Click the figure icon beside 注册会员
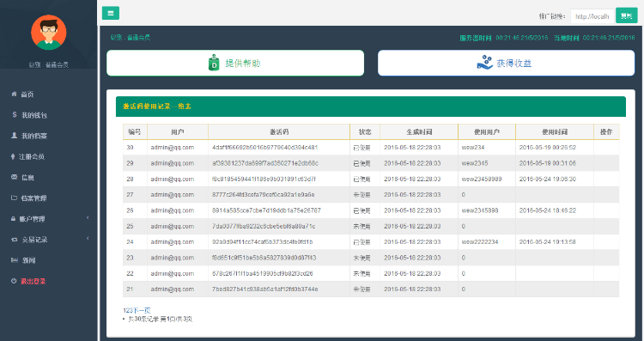 (13, 156)
